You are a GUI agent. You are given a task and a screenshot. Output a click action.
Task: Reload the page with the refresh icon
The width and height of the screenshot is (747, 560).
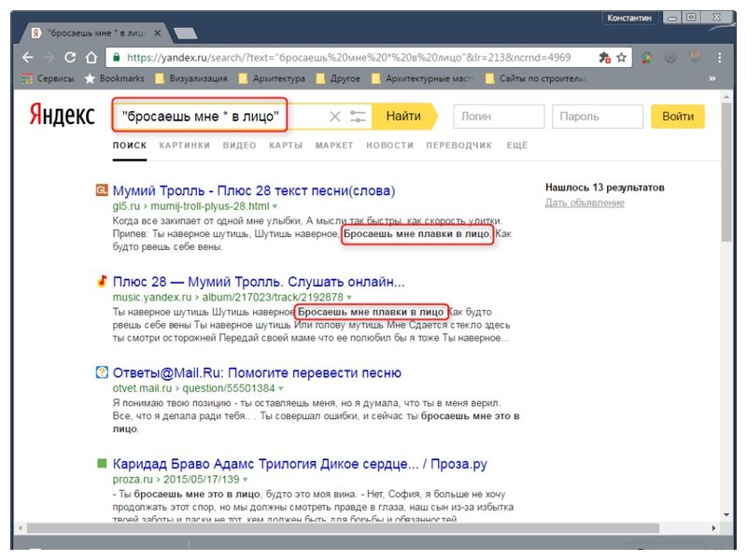pos(72,56)
